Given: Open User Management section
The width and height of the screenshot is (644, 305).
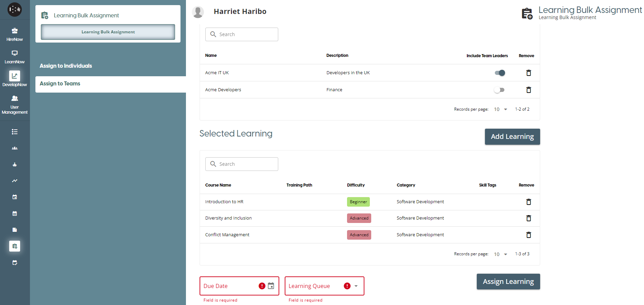Looking at the screenshot, I should (15, 104).
